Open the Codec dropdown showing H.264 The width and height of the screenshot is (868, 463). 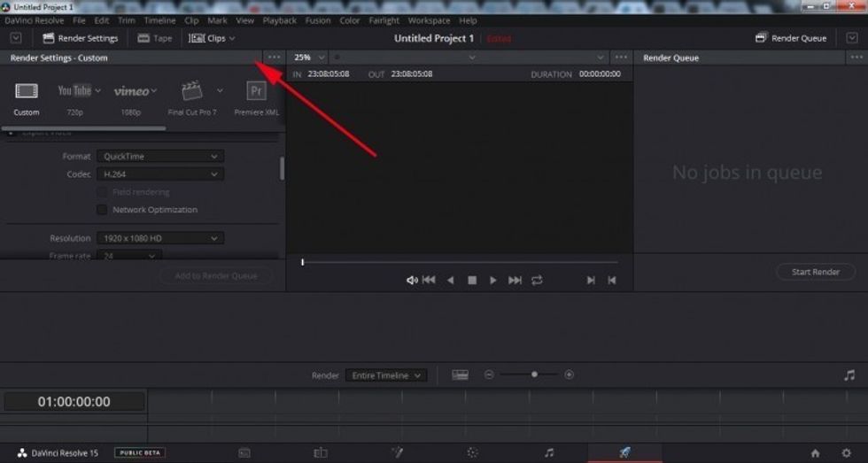click(160, 174)
